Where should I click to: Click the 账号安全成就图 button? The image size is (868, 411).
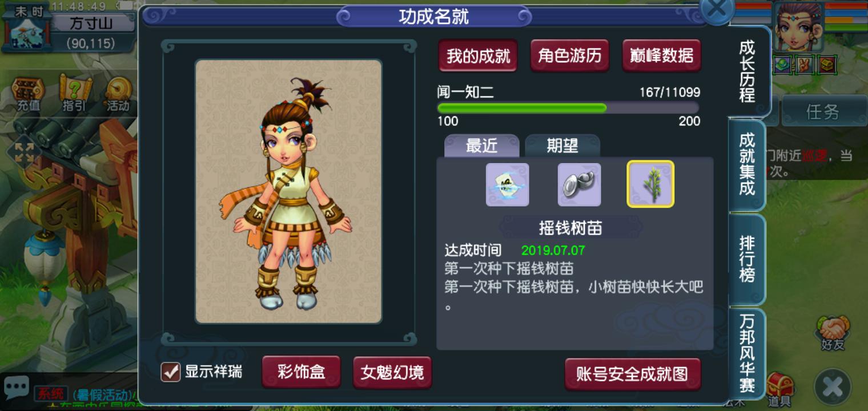pyautogui.click(x=632, y=374)
